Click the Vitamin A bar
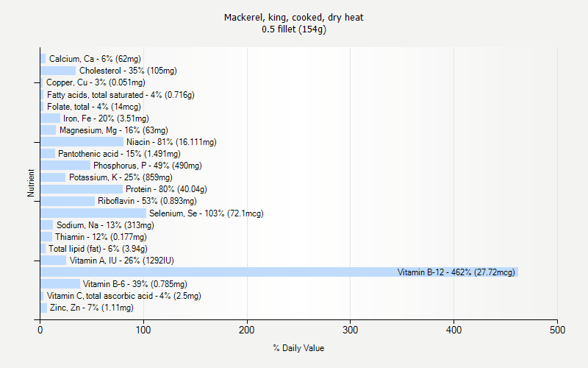 53,261
